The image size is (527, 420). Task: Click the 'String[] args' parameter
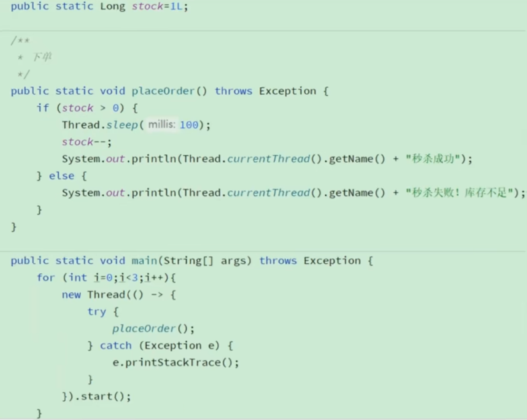pos(204,261)
